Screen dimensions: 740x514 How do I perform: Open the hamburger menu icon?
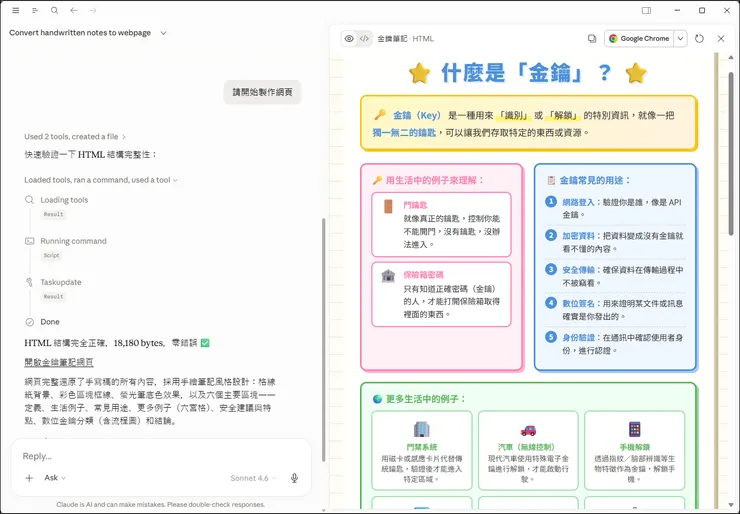16,10
